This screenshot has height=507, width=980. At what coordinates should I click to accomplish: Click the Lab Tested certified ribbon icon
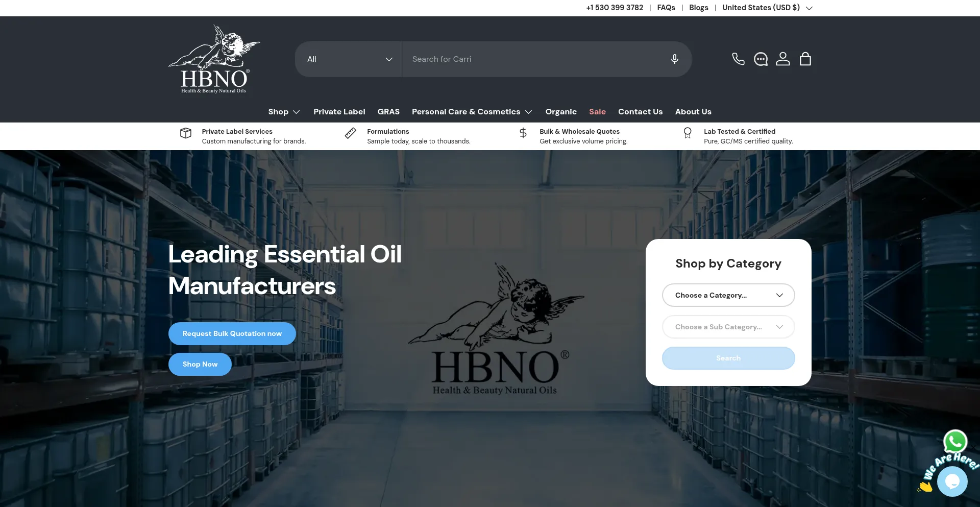click(688, 133)
